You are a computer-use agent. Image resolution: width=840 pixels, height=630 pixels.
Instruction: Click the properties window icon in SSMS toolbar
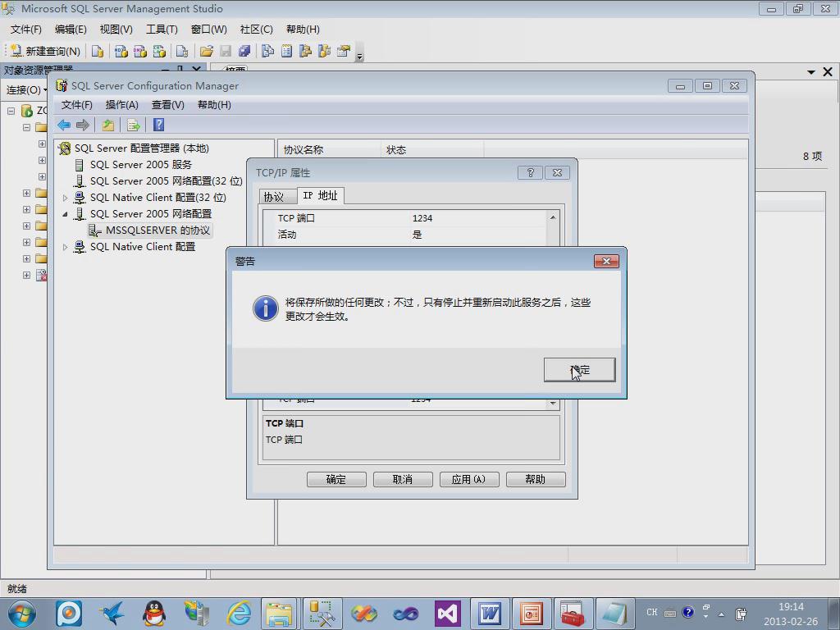[344, 51]
